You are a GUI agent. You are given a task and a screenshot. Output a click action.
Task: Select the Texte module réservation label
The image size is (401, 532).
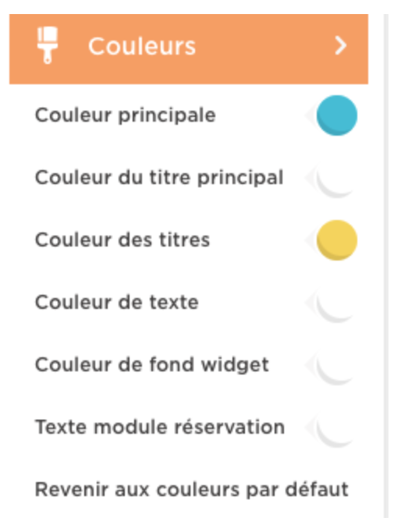click(x=160, y=427)
